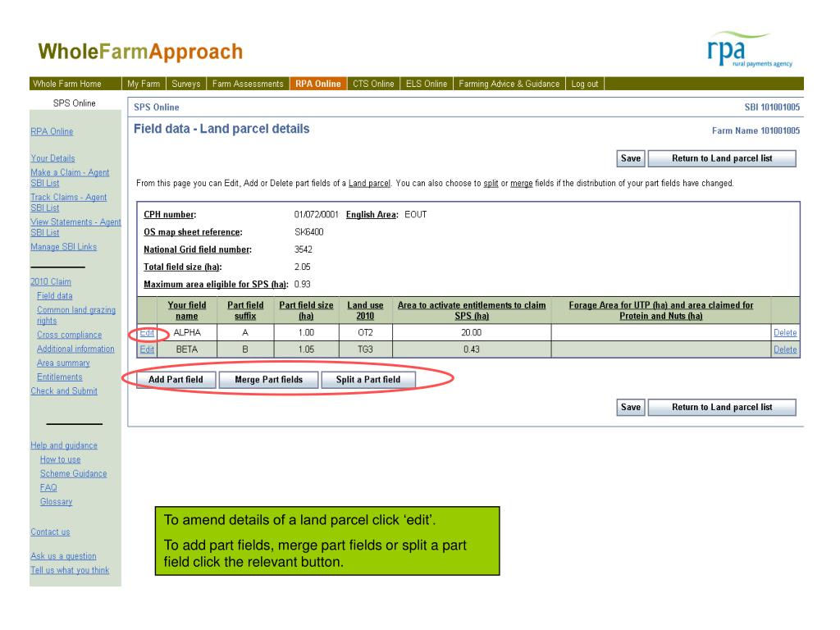The image size is (840, 630).
Task: Open the Cross compliance link
Action: click(x=69, y=335)
